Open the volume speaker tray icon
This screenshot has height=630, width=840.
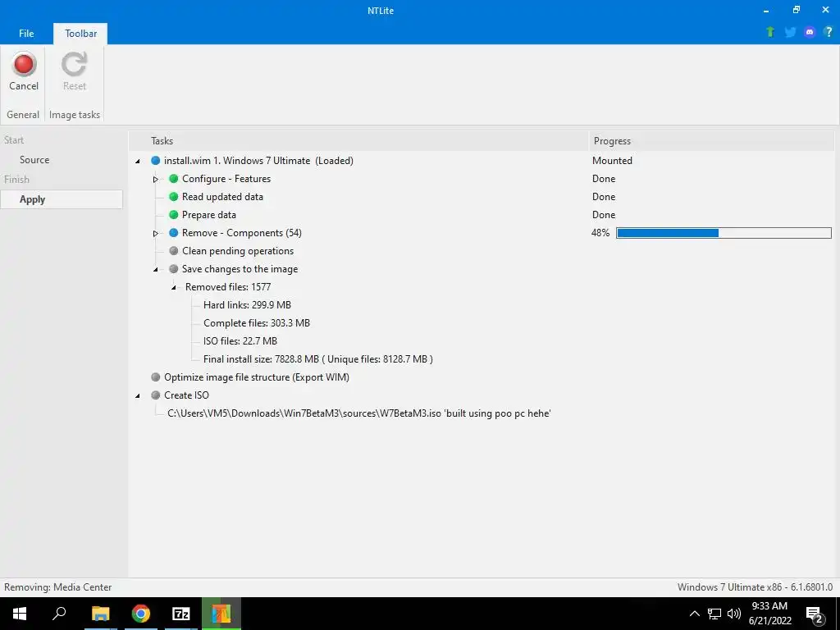(734, 614)
